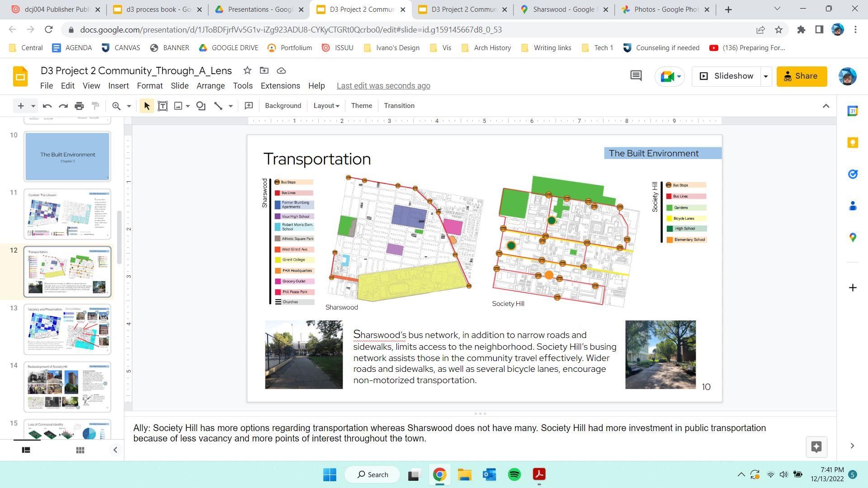This screenshot has height=488, width=868.
Task: Switch to grid view of slides
Action: pos(80,450)
